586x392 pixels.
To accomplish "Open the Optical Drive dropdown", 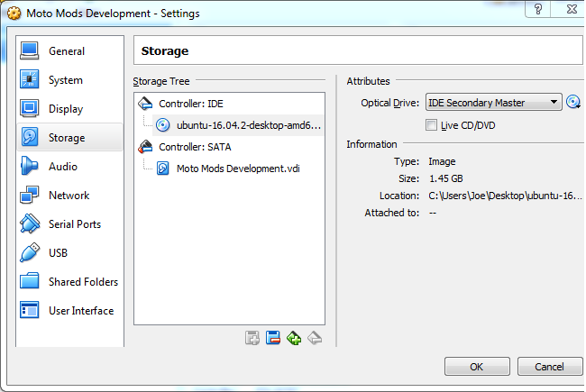I will click(494, 103).
